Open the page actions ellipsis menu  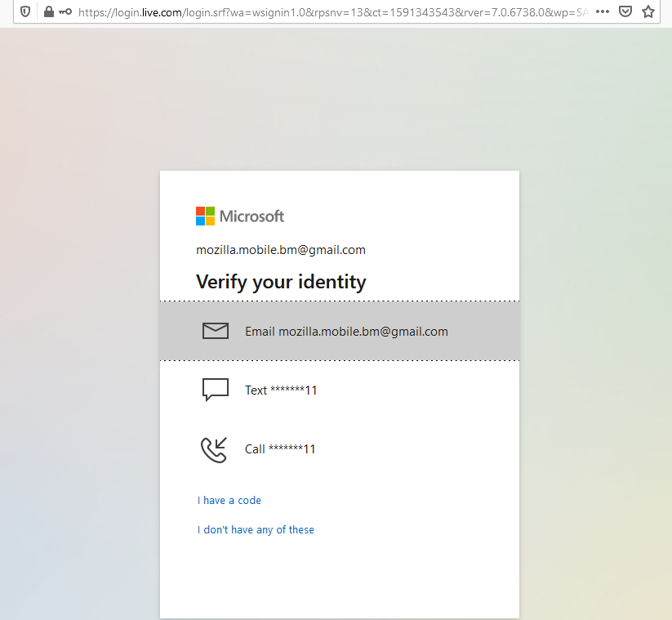pos(603,11)
